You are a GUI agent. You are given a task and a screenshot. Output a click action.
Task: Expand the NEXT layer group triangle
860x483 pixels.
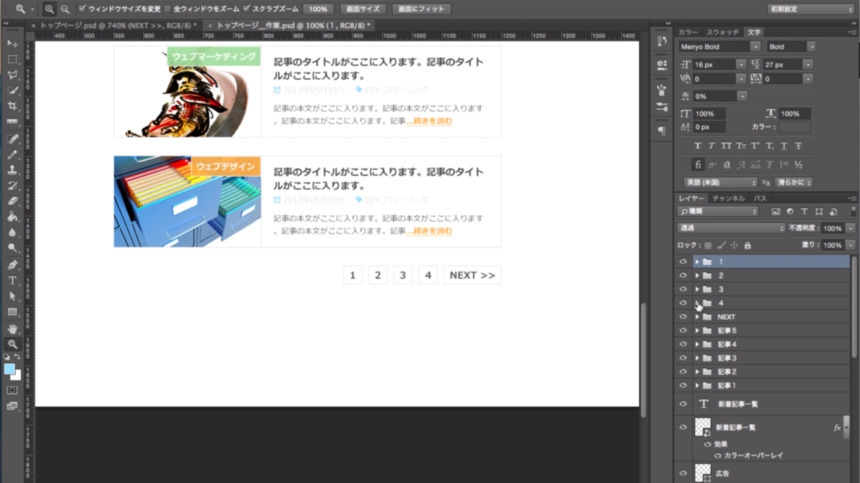pyautogui.click(x=697, y=317)
